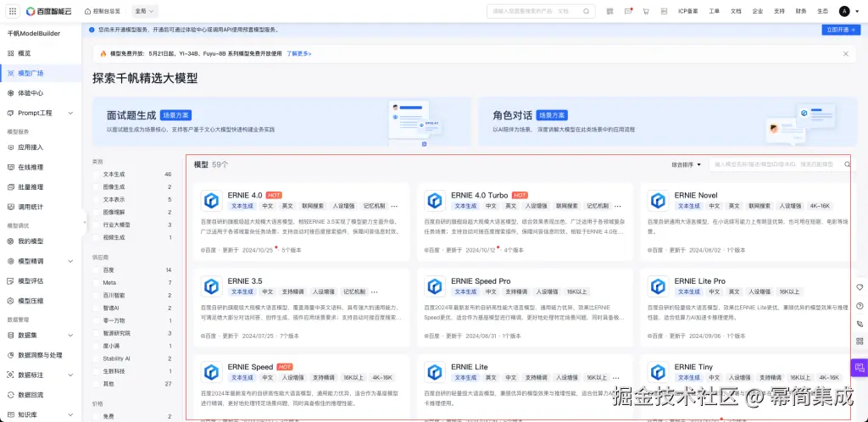Click the phone support icon on right edge
The image size is (868, 422).
click(860, 324)
